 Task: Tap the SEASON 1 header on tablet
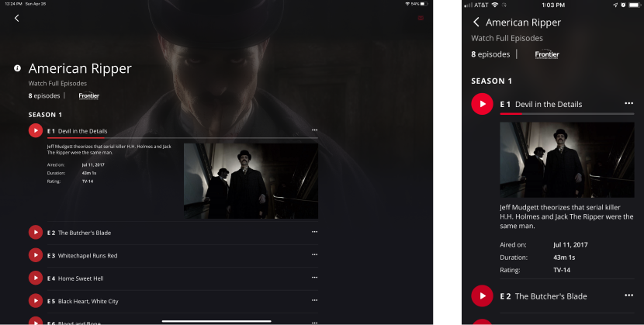(45, 115)
